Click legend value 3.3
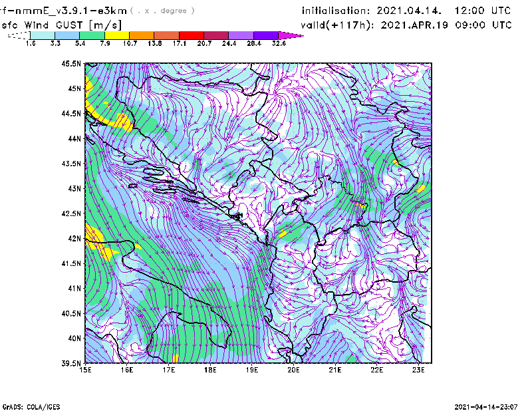Viewport: 532px width, 411px height. click(x=55, y=43)
